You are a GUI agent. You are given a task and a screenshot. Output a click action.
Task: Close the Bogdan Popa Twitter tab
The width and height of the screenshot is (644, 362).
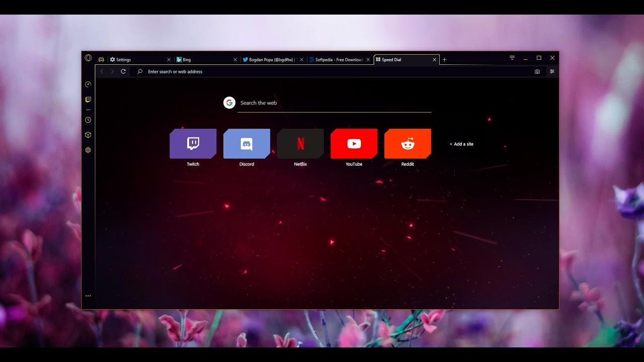click(x=301, y=59)
